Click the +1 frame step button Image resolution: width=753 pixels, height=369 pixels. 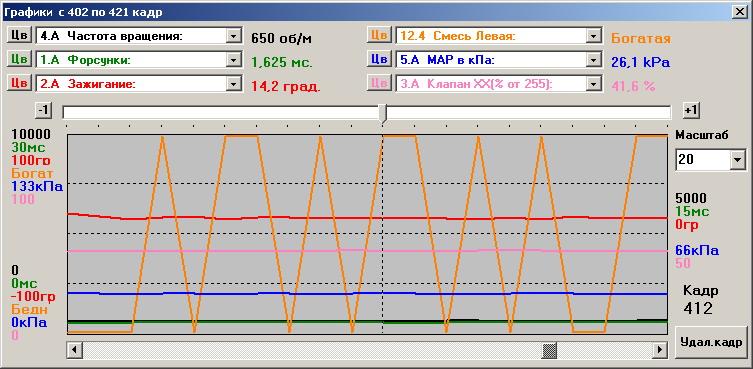(691, 111)
